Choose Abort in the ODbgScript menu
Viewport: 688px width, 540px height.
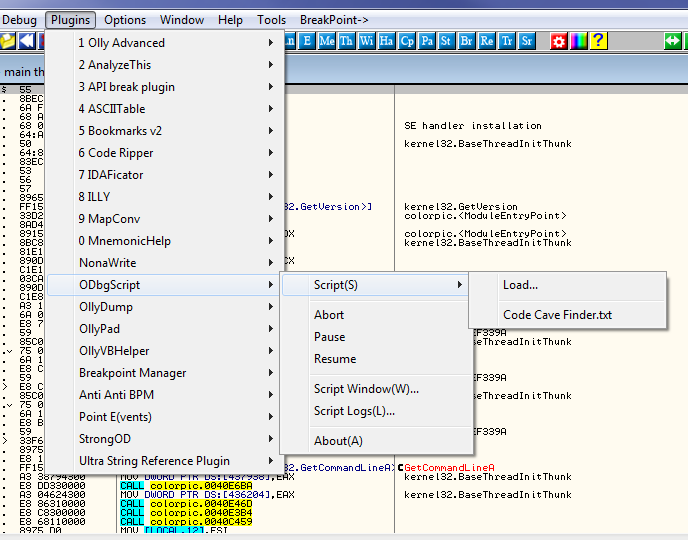click(376, 315)
